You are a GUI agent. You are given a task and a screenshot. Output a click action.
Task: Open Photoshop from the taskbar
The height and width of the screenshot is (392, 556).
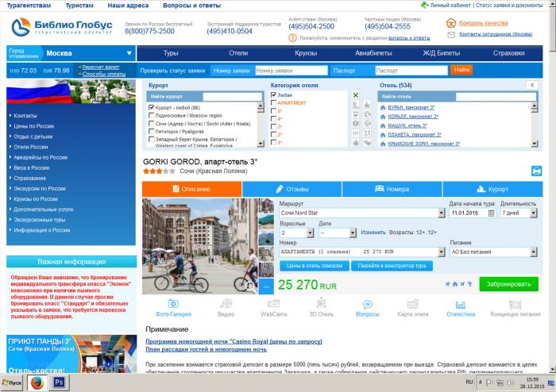coord(59,382)
